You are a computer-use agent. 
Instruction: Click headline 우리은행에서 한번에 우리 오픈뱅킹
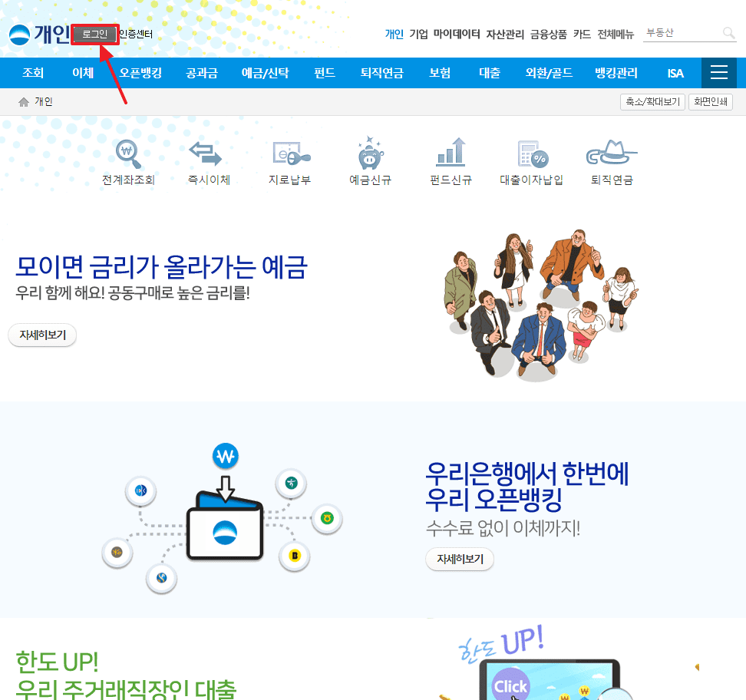(x=527, y=486)
